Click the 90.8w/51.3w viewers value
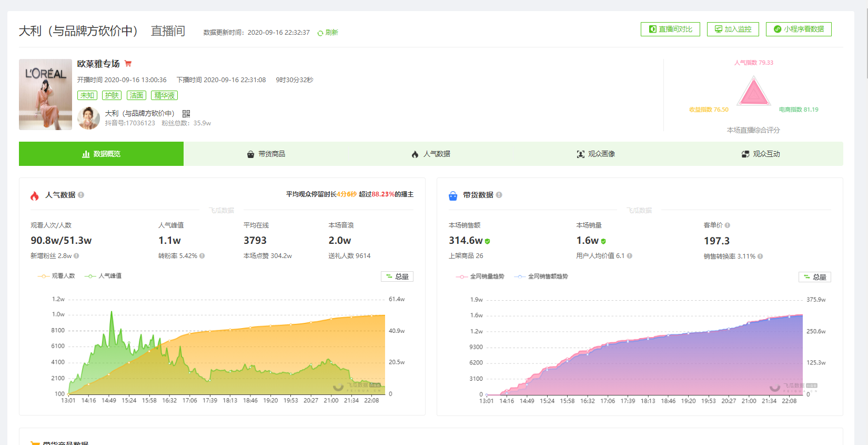The image size is (868, 445). [61, 241]
